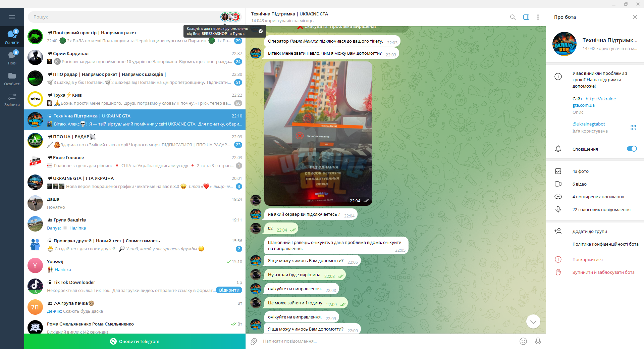Close the Про бота panel
Screen dimensions: 644x349
point(635,17)
